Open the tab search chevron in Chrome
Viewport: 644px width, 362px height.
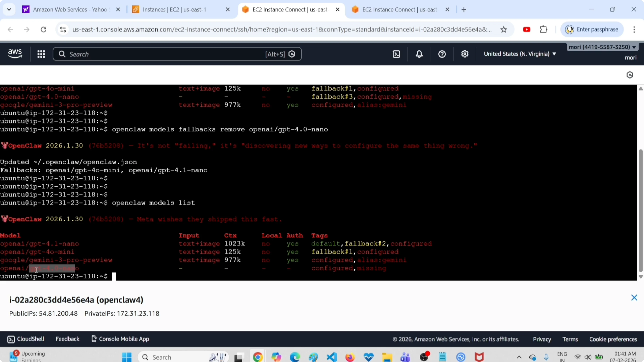[9, 9]
